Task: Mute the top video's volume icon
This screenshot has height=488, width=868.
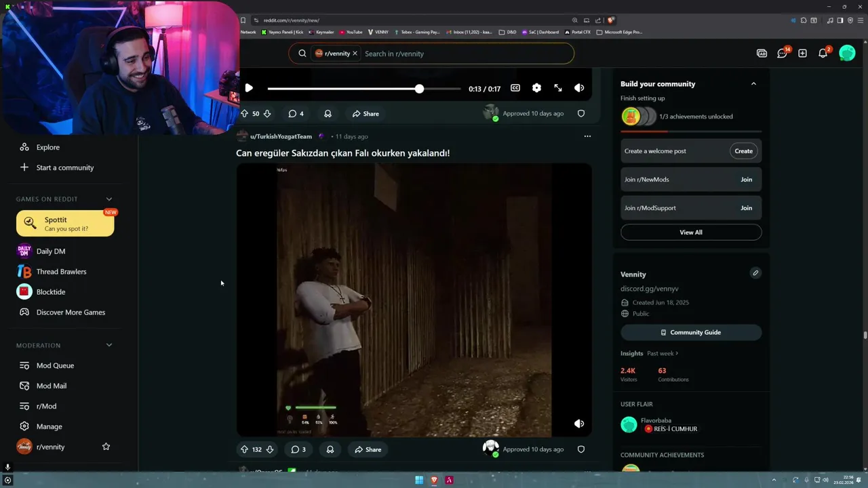Action: pyautogui.click(x=579, y=88)
